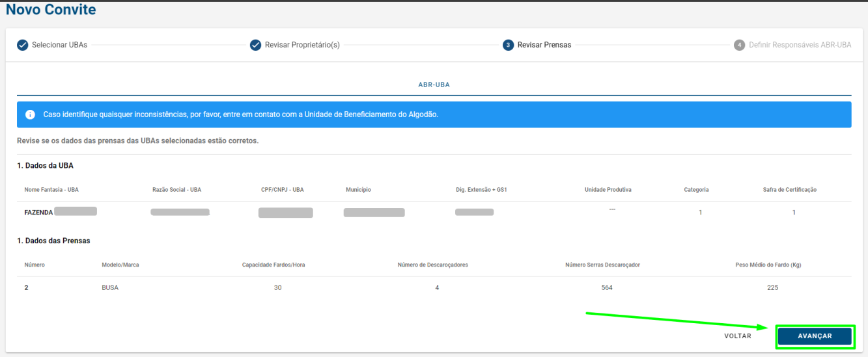
Task: Click the Número Serras Descaroçador column header
Action: click(x=602, y=265)
